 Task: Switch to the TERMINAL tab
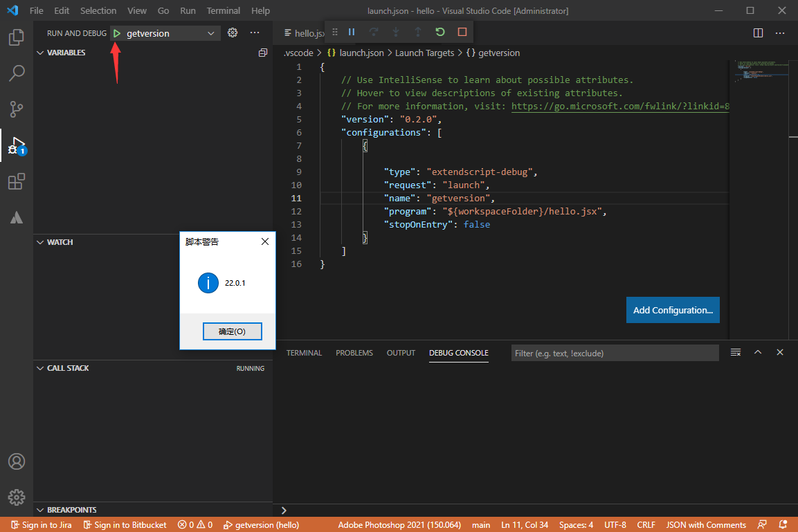(x=305, y=352)
